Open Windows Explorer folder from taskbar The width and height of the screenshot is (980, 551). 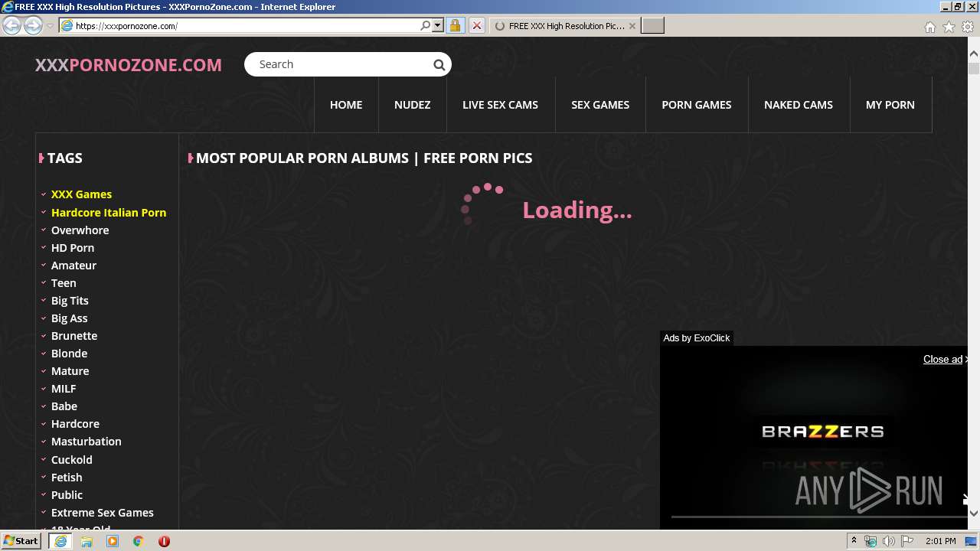87,541
